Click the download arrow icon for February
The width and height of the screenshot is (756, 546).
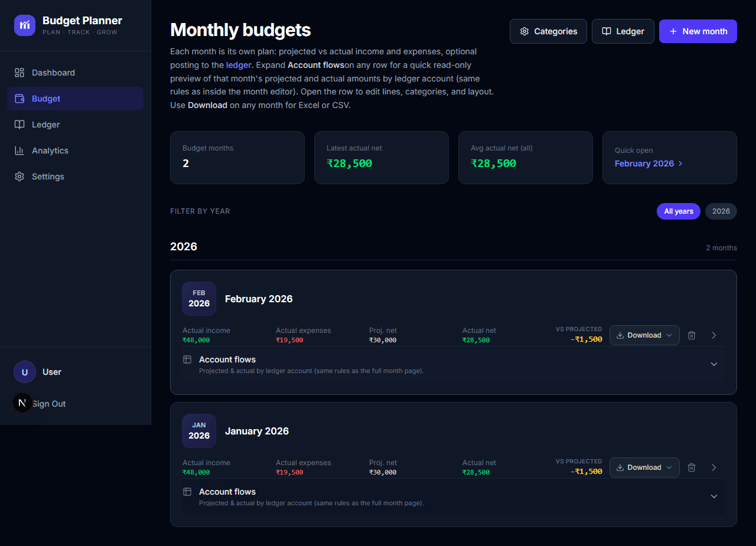tap(620, 335)
